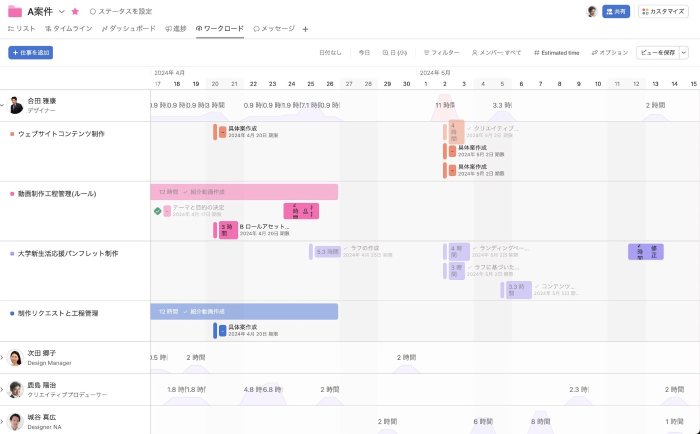Collapse the 合田 雅康 member row
This screenshot has height=434, width=700.
pos(3,105)
